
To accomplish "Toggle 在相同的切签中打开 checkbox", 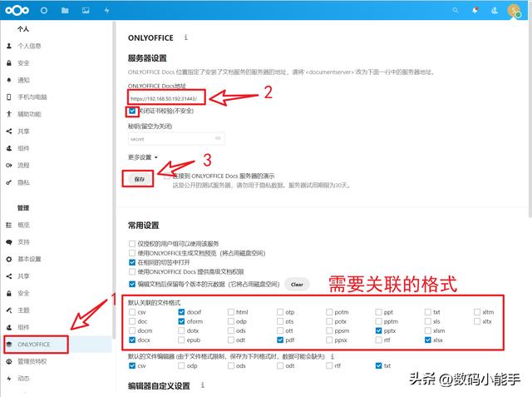I will [x=132, y=262].
